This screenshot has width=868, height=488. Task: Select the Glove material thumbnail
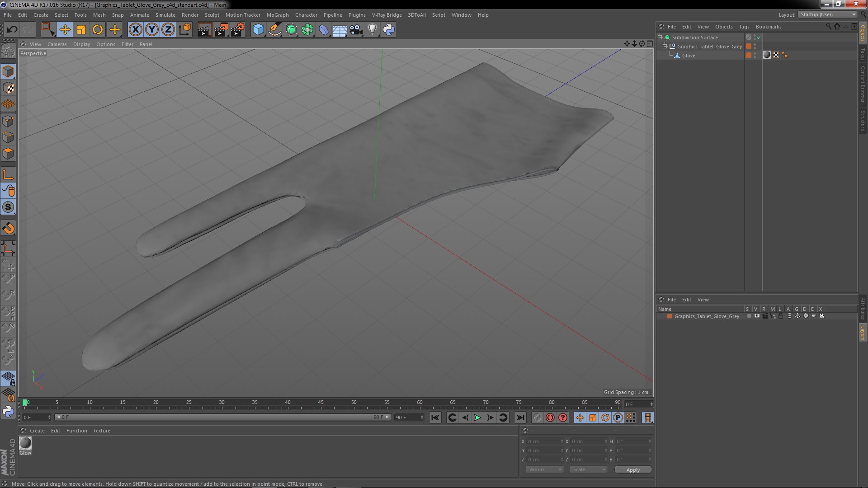(x=25, y=443)
